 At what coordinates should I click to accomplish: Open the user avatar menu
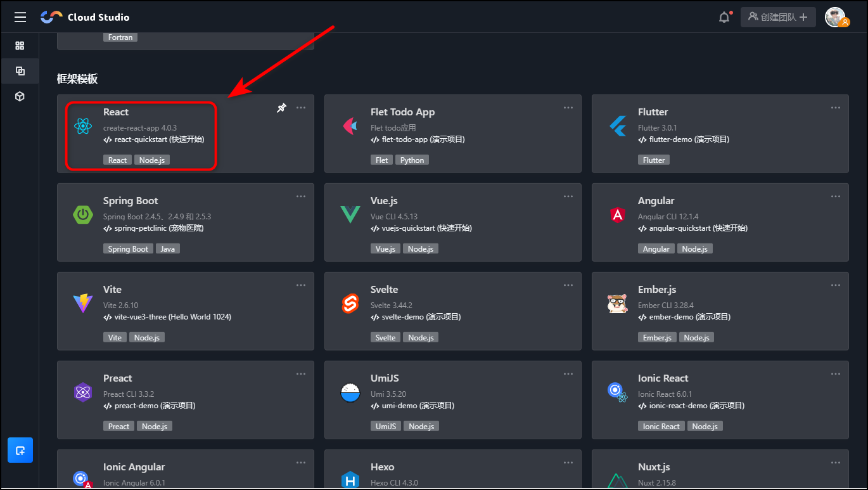tap(836, 17)
